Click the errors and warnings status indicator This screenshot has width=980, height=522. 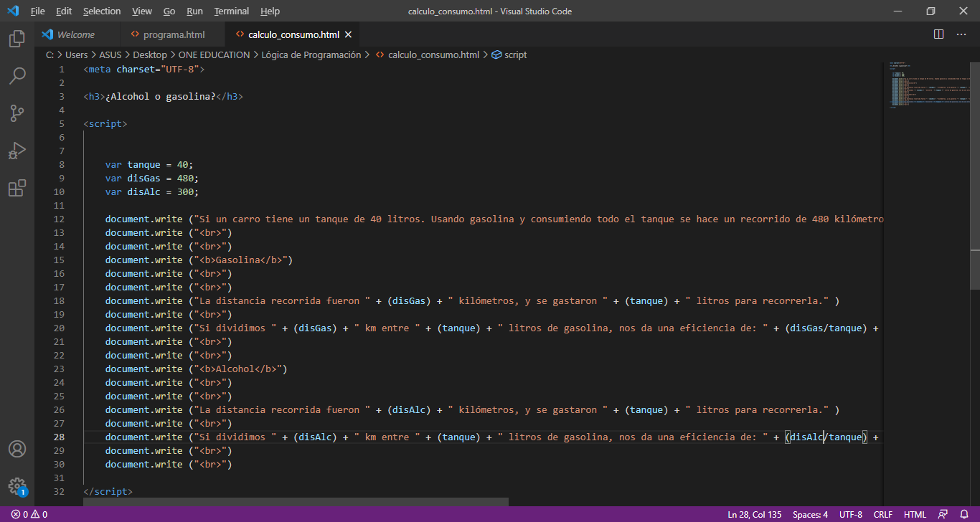click(29, 515)
